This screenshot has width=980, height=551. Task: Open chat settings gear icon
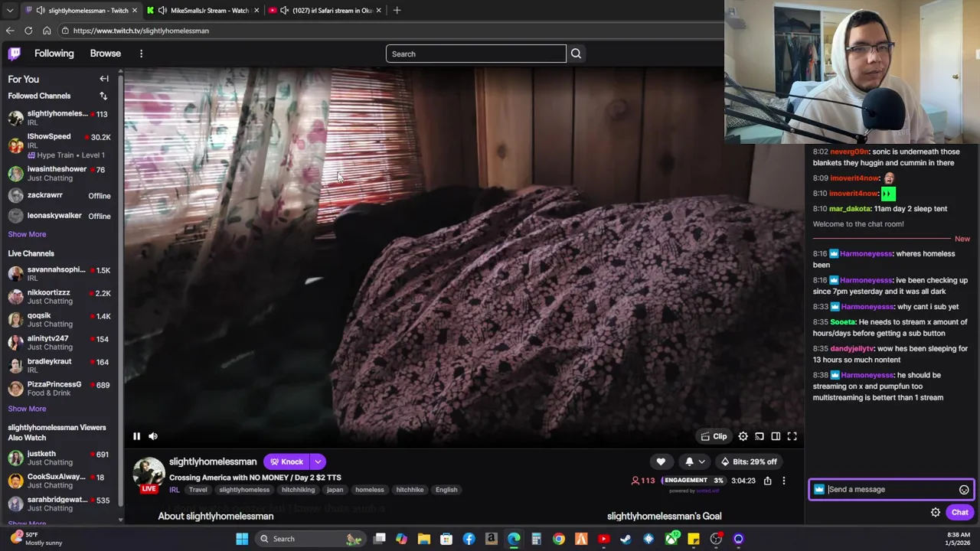(x=936, y=513)
